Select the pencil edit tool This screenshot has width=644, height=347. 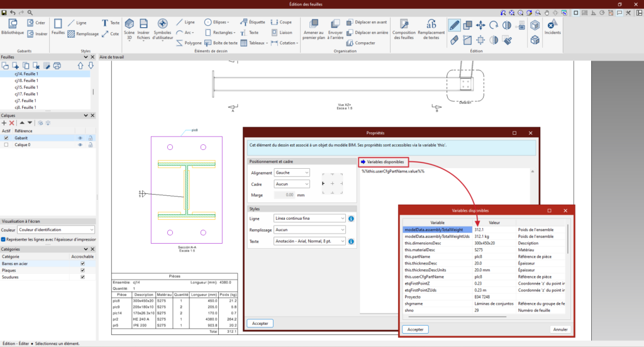click(x=454, y=25)
